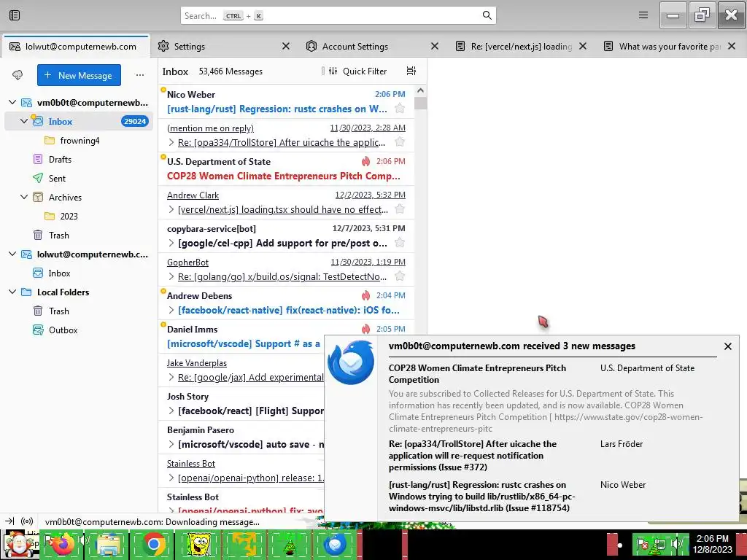747x560 pixels.
Task: Star the Nico Weber rust-lang message
Action: (400, 109)
